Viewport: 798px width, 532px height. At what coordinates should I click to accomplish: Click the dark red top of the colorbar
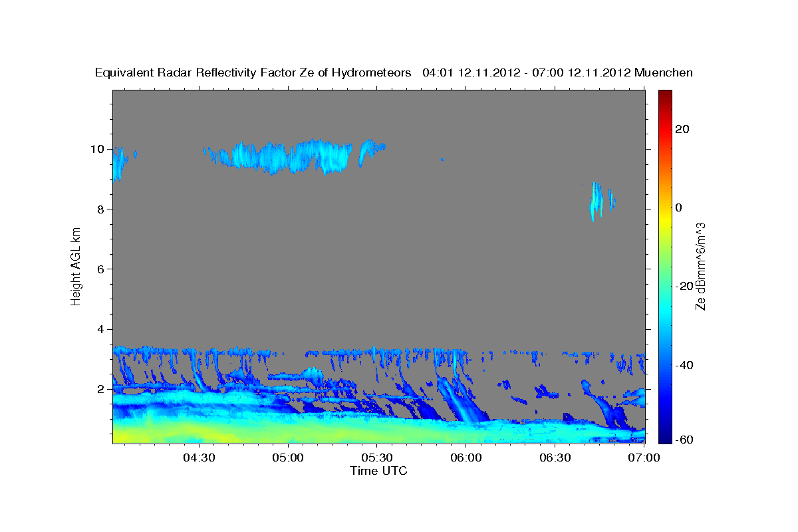[x=666, y=95]
